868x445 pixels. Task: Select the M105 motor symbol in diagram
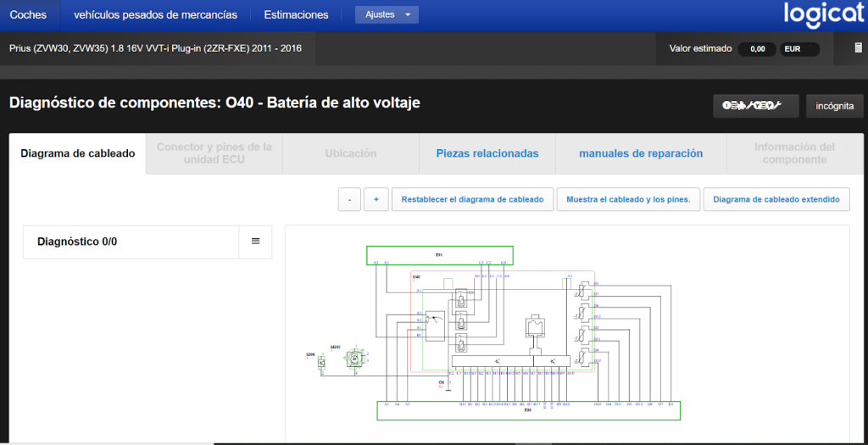pyautogui.click(x=352, y=359)
